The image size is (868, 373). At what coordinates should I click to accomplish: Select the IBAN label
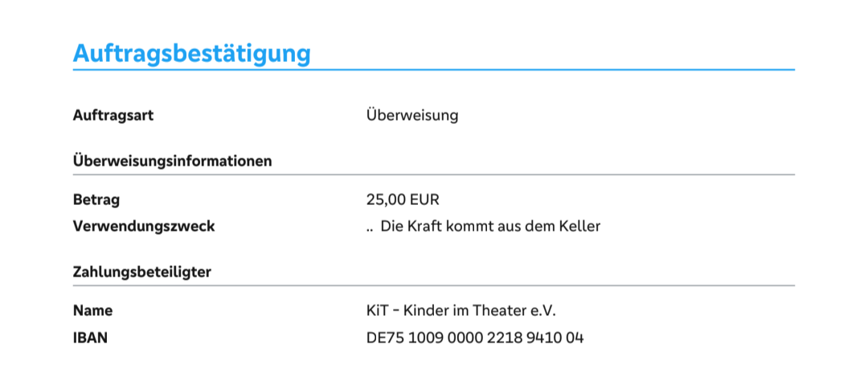click(90, 338)
